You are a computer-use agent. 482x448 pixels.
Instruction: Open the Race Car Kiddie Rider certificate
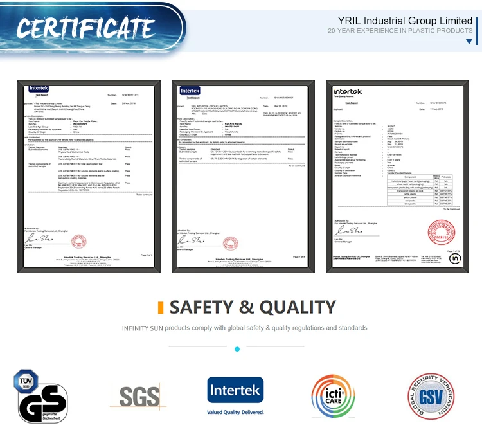pos(89,177)
